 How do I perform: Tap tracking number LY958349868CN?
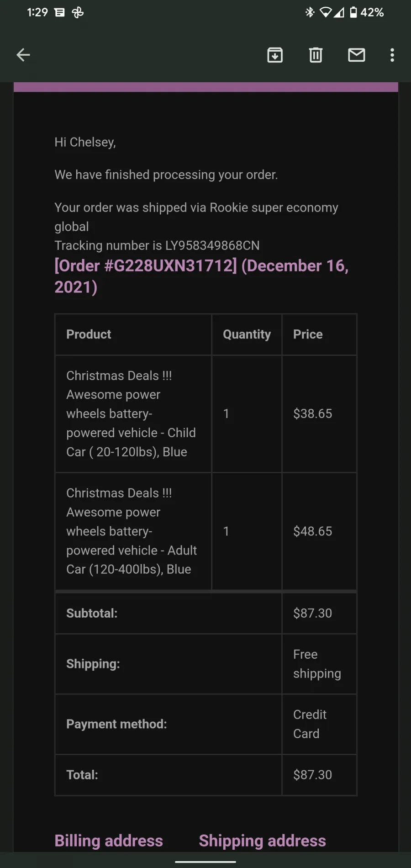tap(212, 246)
